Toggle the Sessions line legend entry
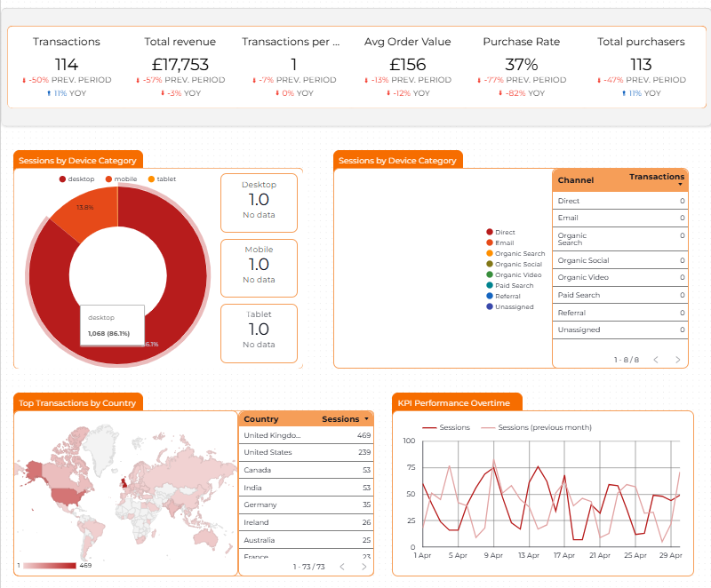 pos(446,427)
